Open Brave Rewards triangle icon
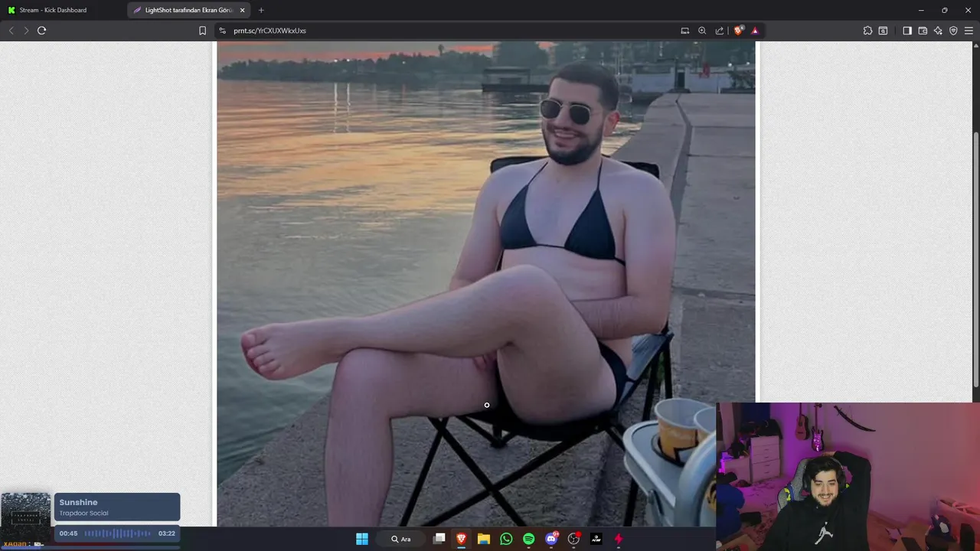Viewport: 980px width, 551px height. (x=755, y=31)
